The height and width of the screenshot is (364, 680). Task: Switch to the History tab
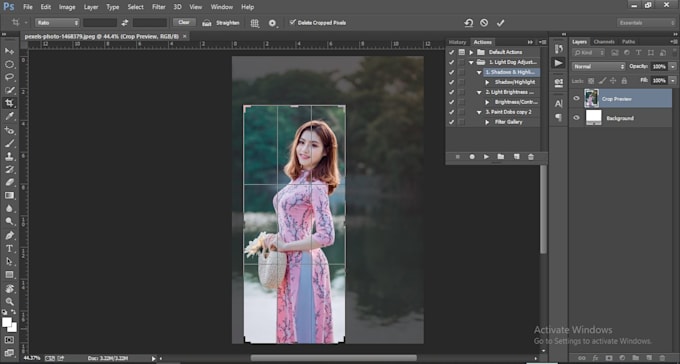[457, 42]
